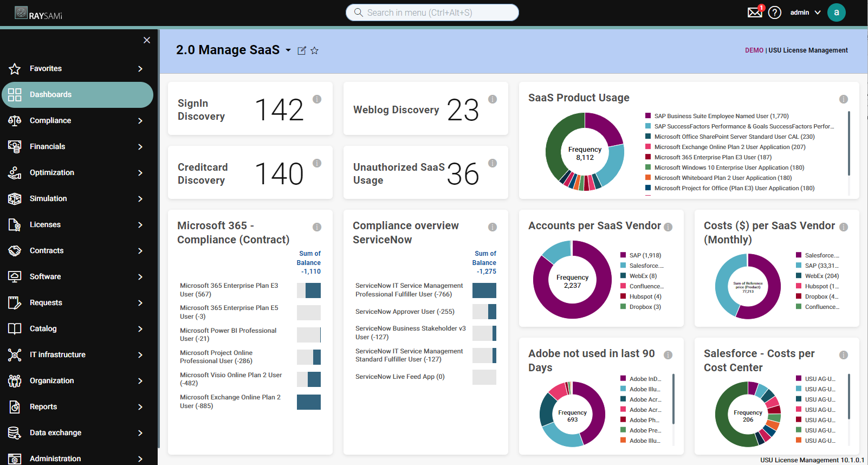Click the Favorites star icon in sidebar
Viewport: 868px width, 465px height.
(x=15, y=69)
